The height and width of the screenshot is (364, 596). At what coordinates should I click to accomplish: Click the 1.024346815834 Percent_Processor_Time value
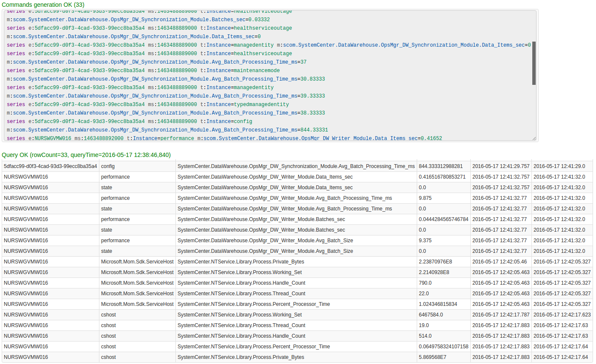point(438,304)
